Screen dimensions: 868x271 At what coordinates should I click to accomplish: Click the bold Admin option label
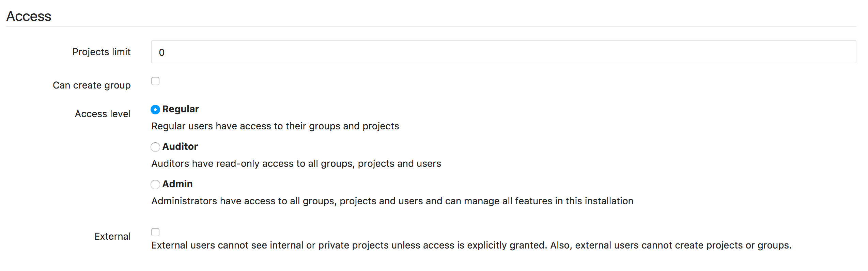click(x=177, y=184)
